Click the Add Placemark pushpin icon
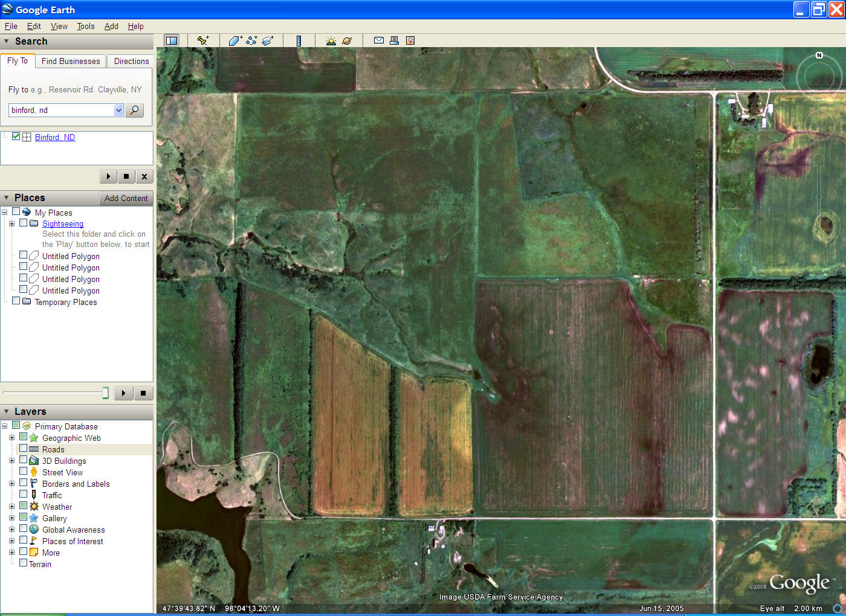Image resolution: width=846 pixels, height=616 pixels. pyautogui.click(x=203, y=40)
